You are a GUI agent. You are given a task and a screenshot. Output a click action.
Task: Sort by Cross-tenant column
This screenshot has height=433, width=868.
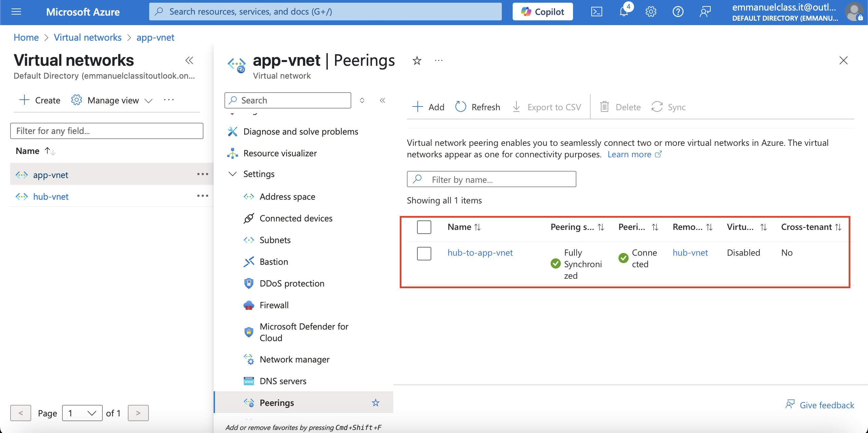(811, 227)
